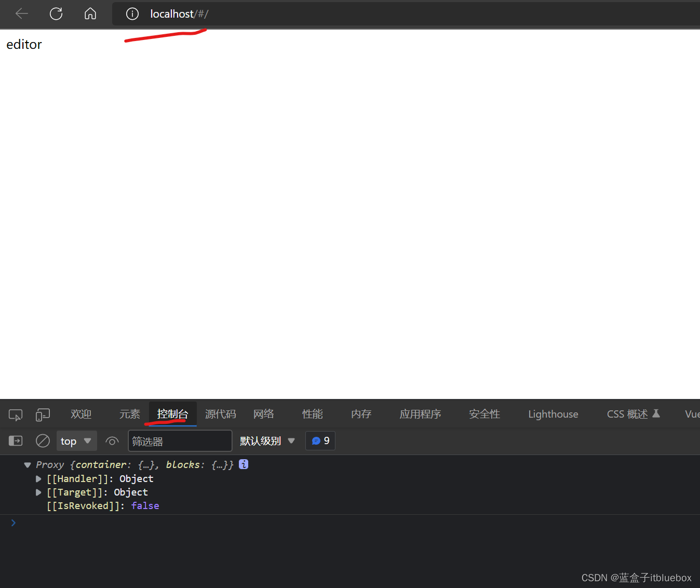700x588 pixels.
Task: Open the 源代码 tab
Action: coord(221,414)
